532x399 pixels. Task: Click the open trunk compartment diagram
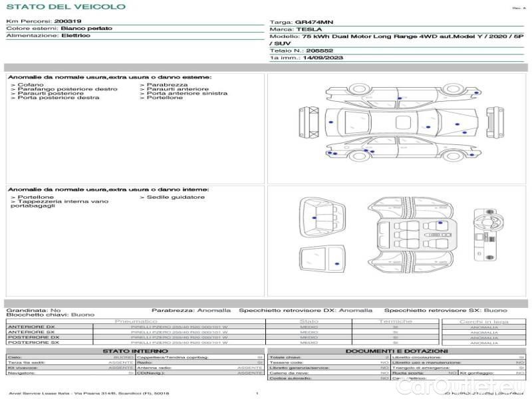click(x=324, y=216)
